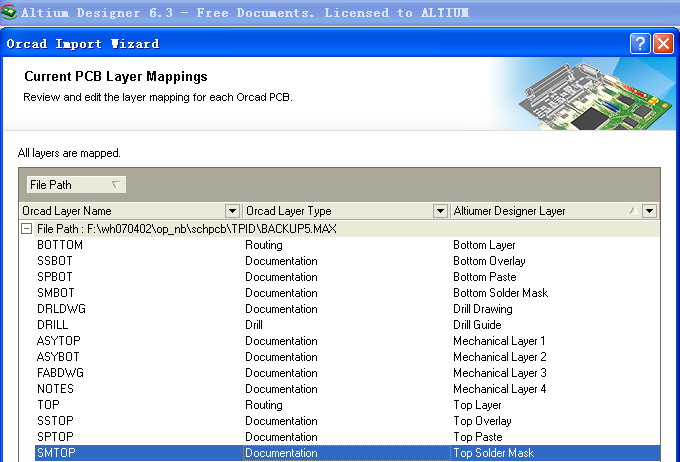680x462 pixels.
Task: Click the Help question mark button
Action: 640,43
